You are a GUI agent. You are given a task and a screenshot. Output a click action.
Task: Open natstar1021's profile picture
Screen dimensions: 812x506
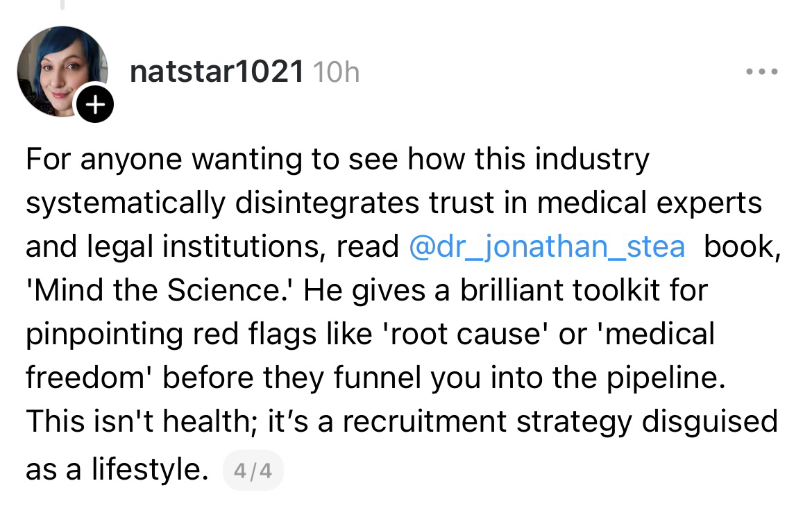60,71
